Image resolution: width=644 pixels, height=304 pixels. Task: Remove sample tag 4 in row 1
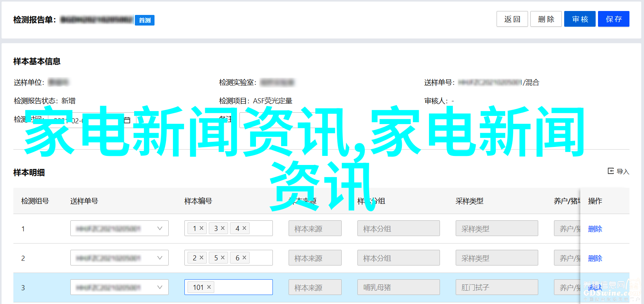244,228
